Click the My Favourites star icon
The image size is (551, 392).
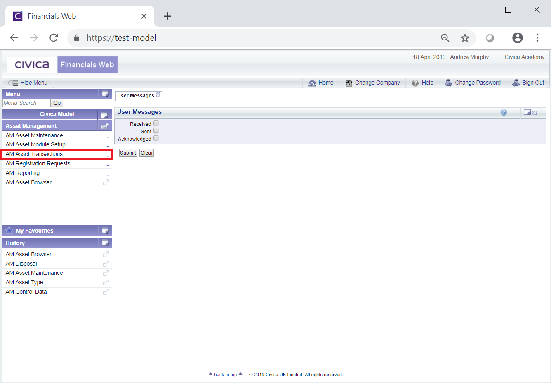[x=9, y=231]
